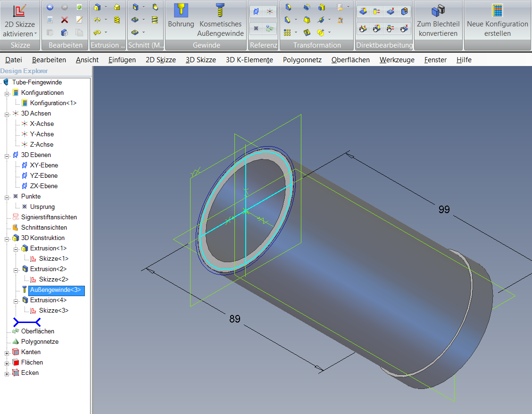Image resolution: width=532 pixels, height=414 pixels.
Task: Open the Datei menu
Action: point(14,60)
